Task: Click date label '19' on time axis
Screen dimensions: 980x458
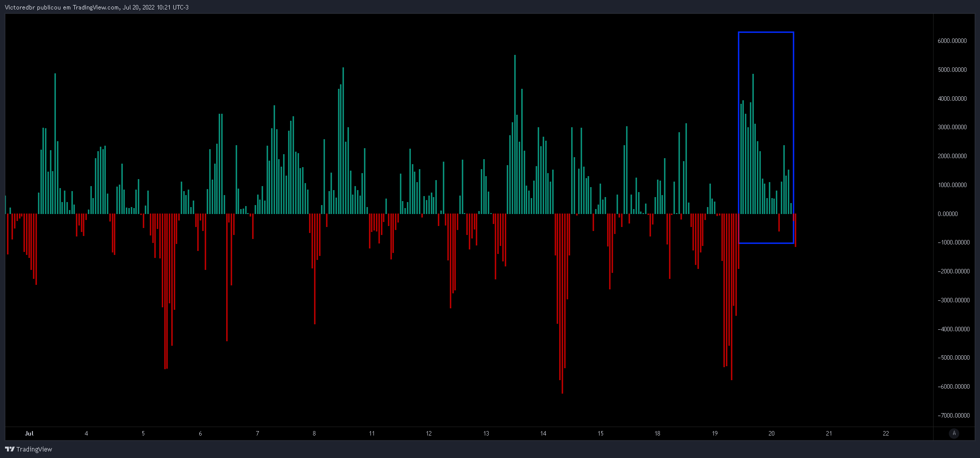Action: 714,434
